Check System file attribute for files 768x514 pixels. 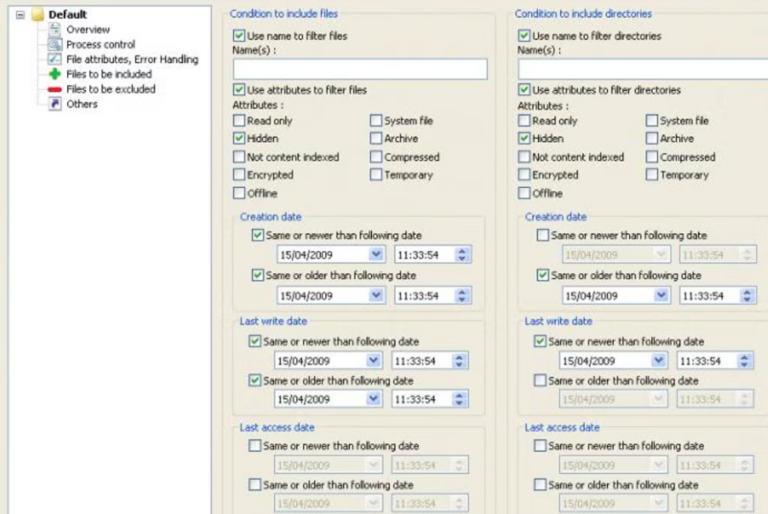376,121
